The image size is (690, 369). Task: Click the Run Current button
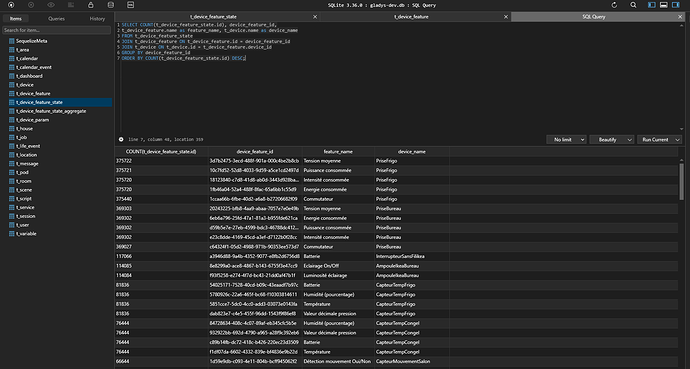[655, 139]
